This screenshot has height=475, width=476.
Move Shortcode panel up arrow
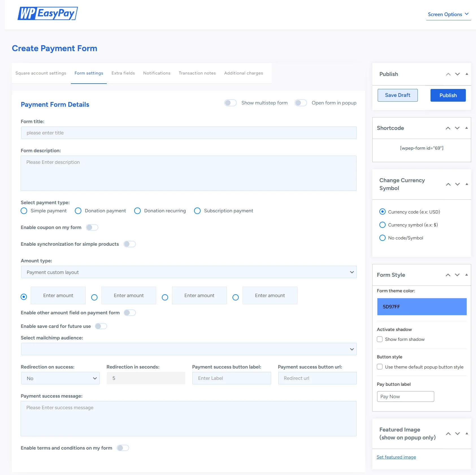(448, 128)
